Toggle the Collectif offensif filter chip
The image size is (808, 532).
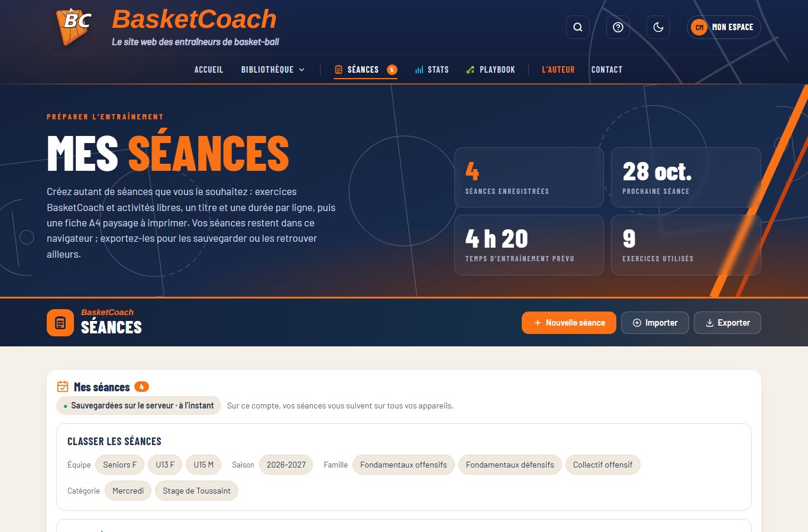click(603, 465)
